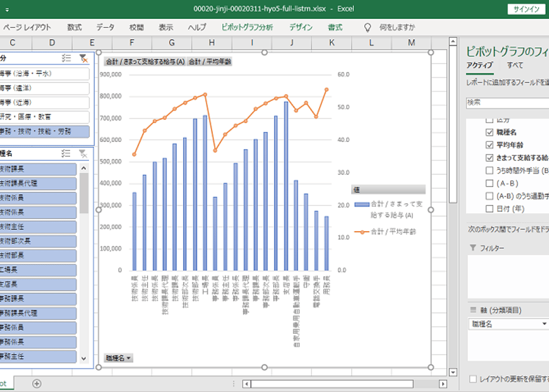Switch to the デザイン tab
549x392 pixels.
301,27
